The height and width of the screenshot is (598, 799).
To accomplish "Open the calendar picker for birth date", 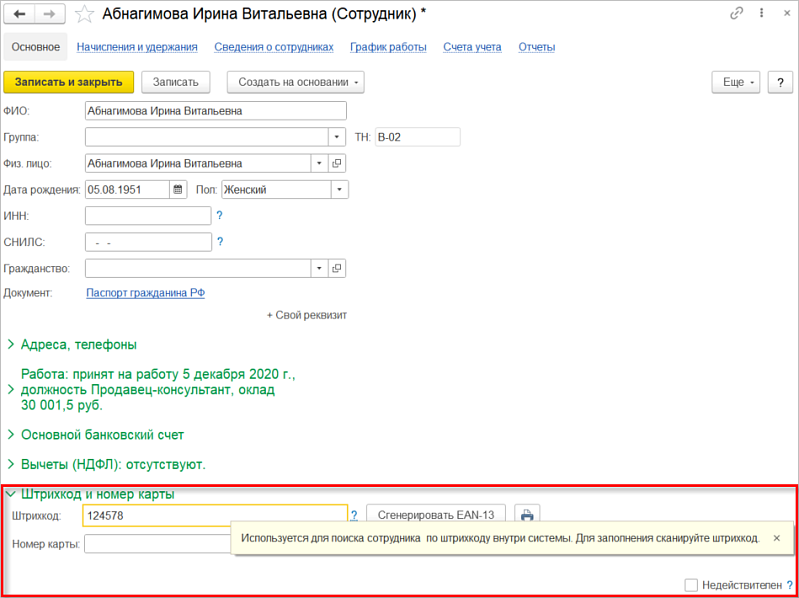I will pos(178,189).
